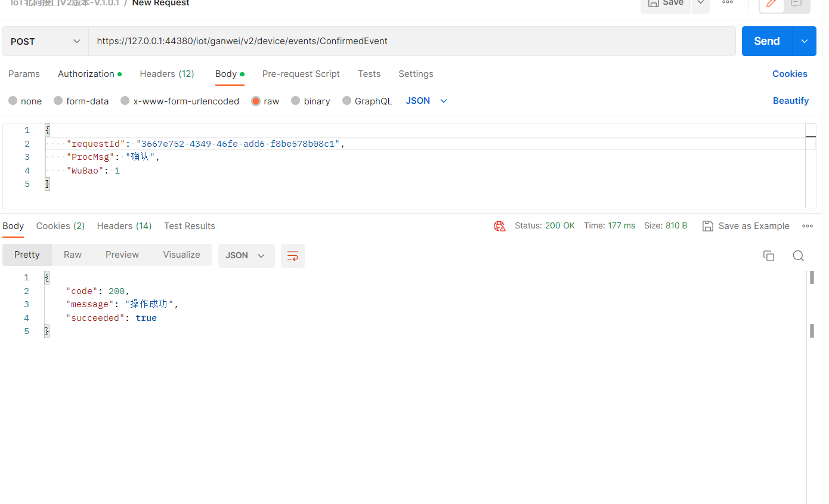
Task: Click the Cookies link
Action: (790, 74)
